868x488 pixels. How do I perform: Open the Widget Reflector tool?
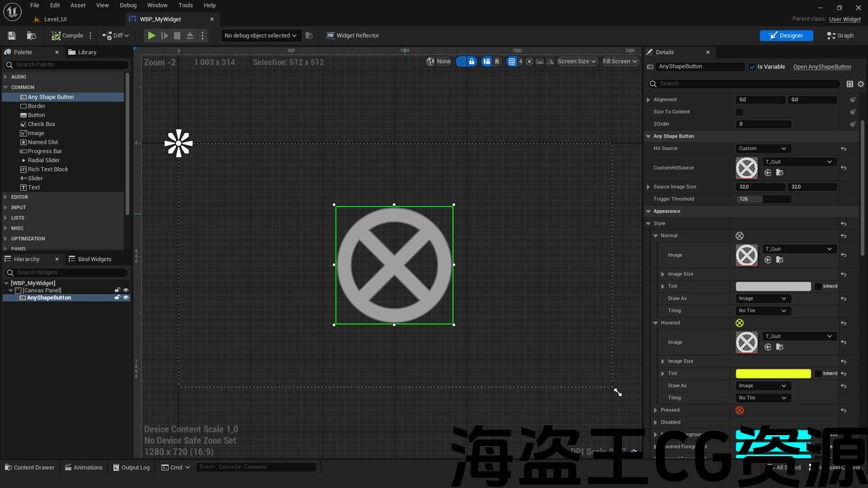[352, 35]
